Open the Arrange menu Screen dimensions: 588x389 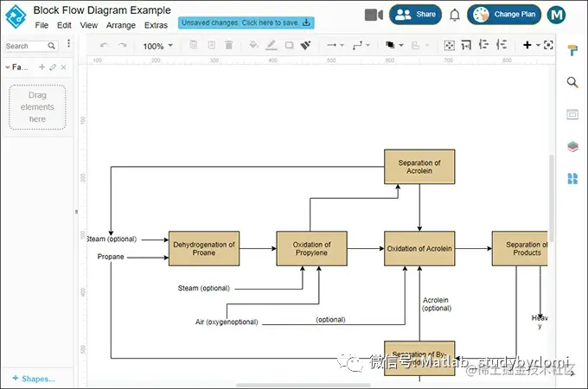tap(121, 25)
